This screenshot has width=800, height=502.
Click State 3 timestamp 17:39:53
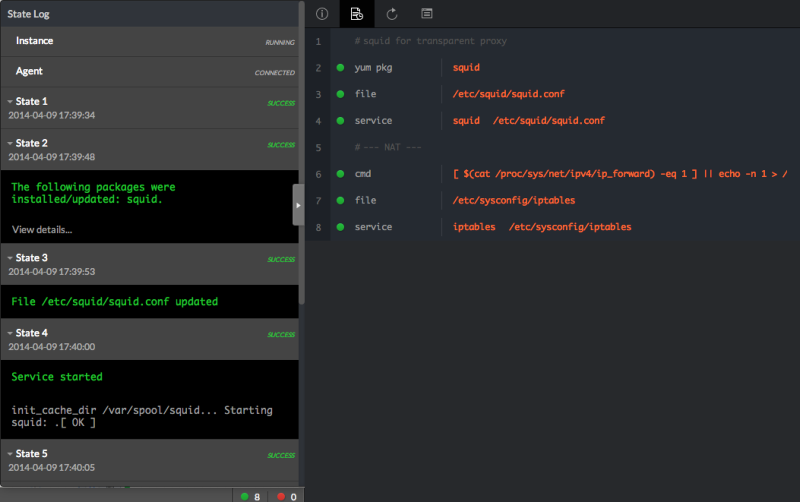(52, 272)
